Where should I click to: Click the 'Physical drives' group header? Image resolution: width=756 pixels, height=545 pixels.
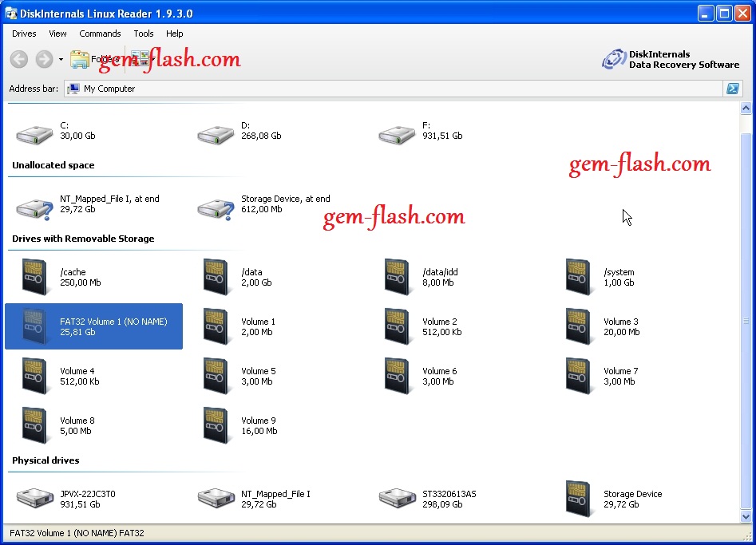coord(46,460)
